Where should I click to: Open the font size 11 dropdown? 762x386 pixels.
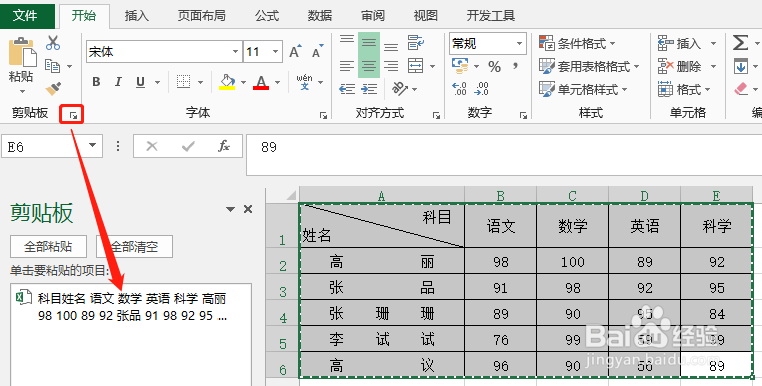[275, 52]
